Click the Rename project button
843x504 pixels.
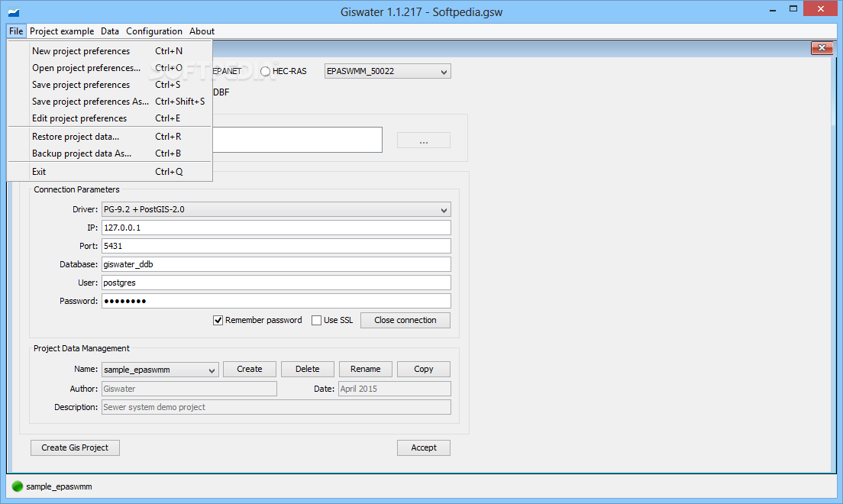click(x=366, y=369)
